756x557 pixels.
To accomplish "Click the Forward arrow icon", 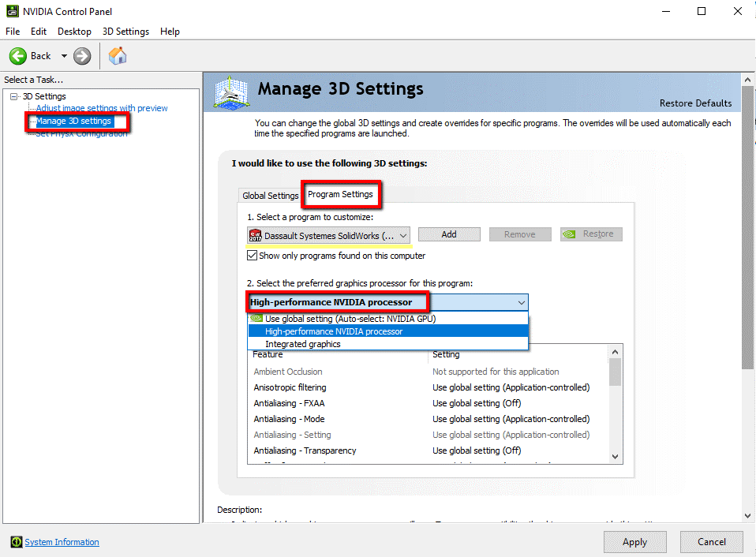I will point(82,56).
